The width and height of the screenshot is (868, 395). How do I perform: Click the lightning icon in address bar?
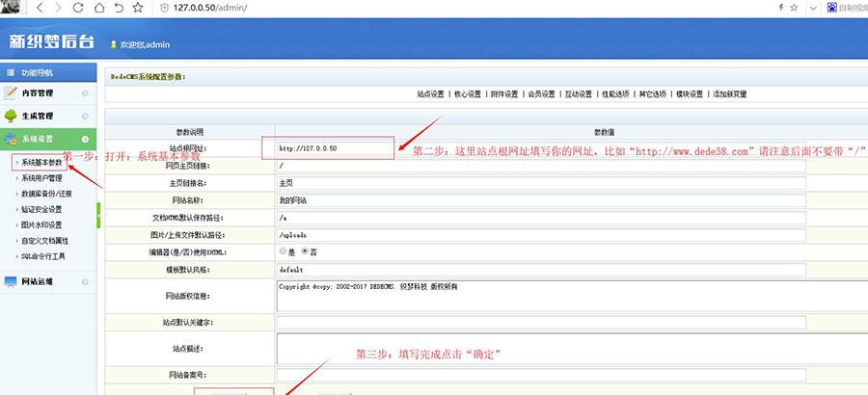[x=781, y=8]
